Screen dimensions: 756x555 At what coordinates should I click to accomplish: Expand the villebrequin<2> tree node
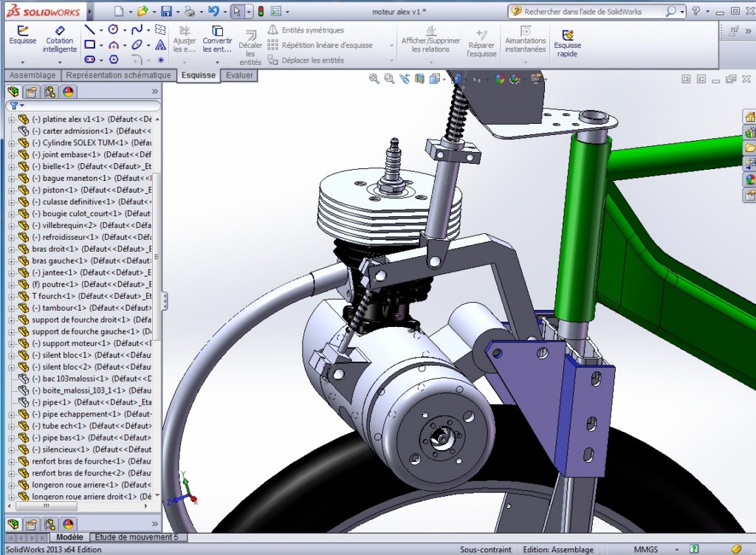[12, 226]
